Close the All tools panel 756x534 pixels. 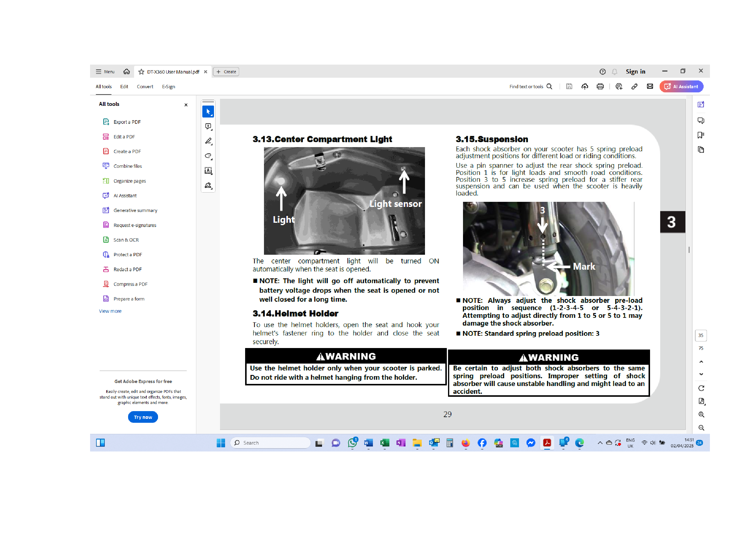click(186, 105)
